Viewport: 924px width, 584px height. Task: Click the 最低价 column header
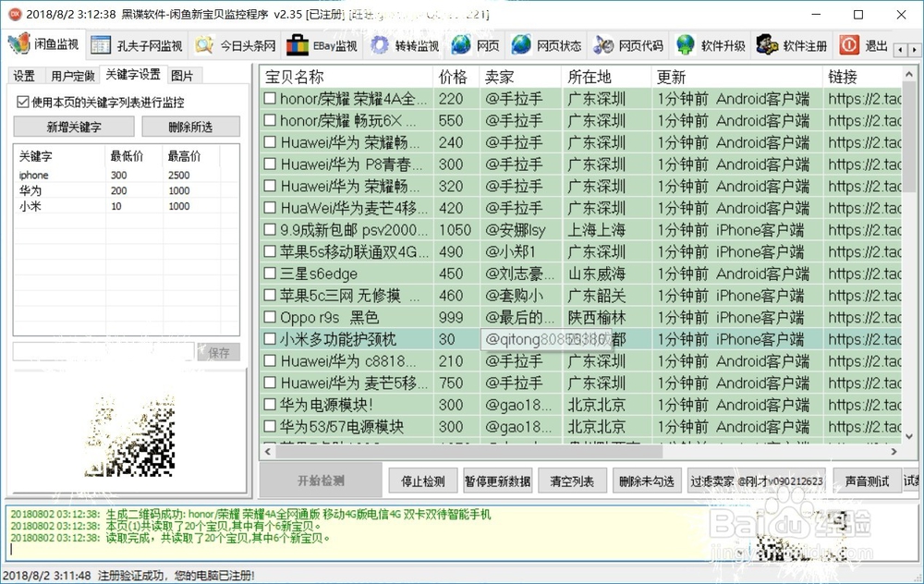coord(134,156)
